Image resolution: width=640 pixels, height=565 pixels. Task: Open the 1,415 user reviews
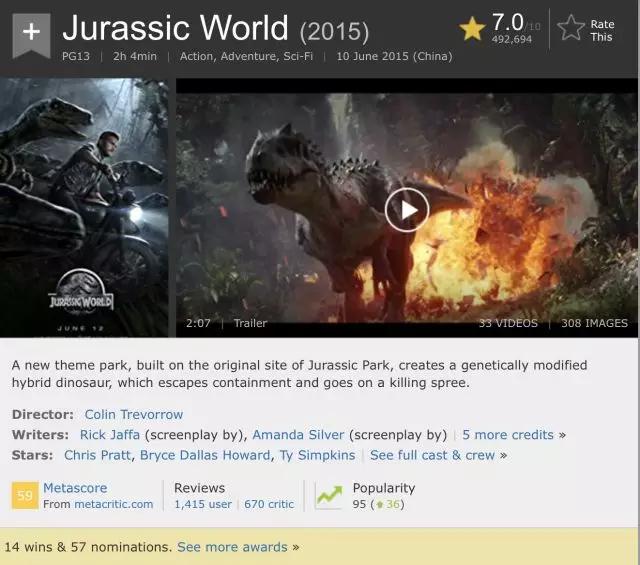(203, 505)
